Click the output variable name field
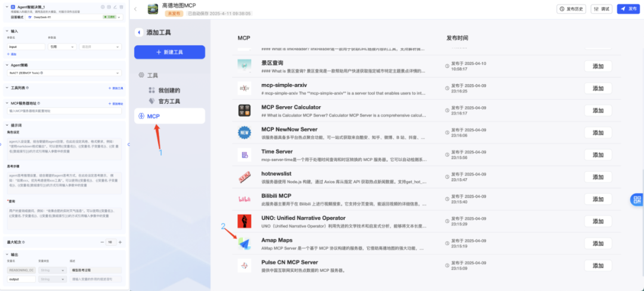The height and width of the screenshot is (291, 644). [x=21, y=279]
